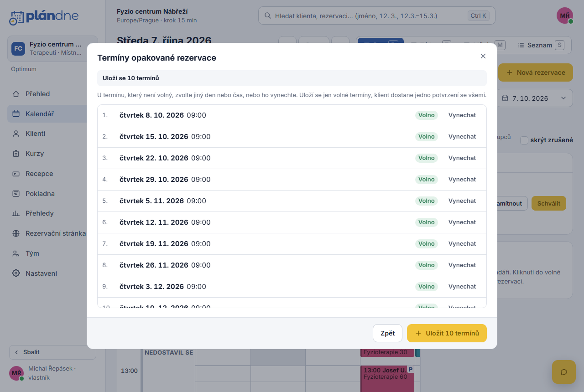The height and width of the screenshot is (392, 584).
Task: Click Vynechat for čtvrtek 19. 11. 2026
Action: pos(462,244)
